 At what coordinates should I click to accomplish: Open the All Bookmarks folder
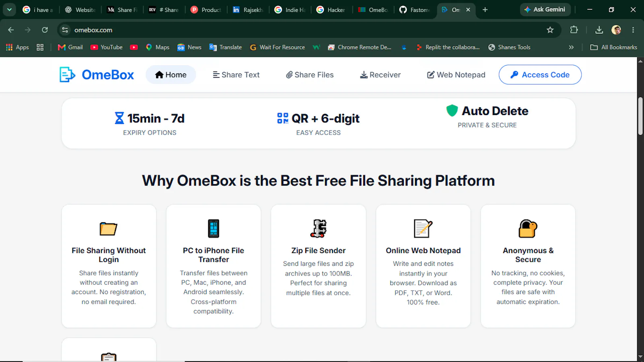(614, 47)
